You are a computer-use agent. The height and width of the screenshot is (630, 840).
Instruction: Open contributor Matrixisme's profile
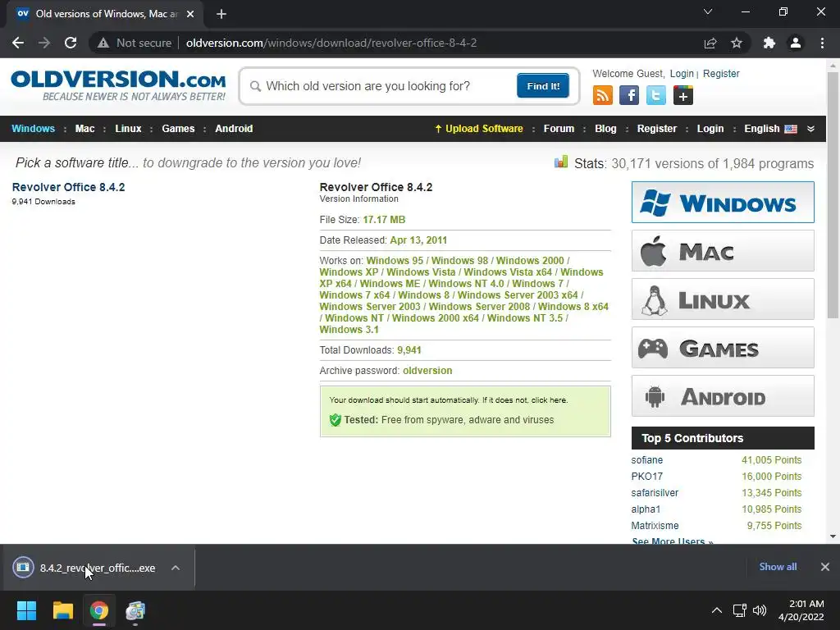click(x=655, y=526)
